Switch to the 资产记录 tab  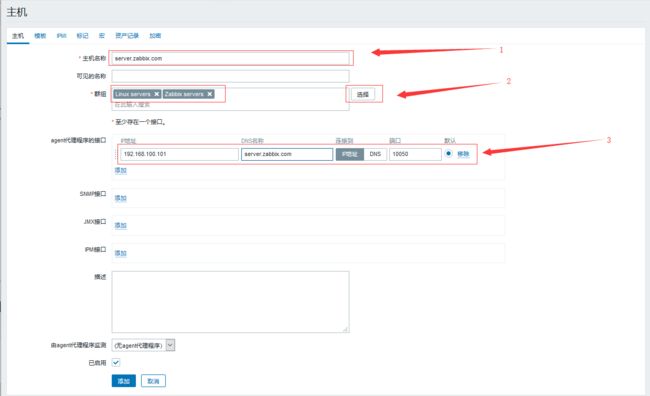point(127,36)
